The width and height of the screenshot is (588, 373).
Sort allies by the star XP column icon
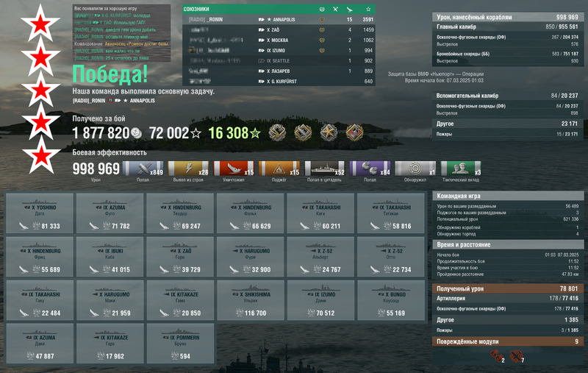coord(368,9)
